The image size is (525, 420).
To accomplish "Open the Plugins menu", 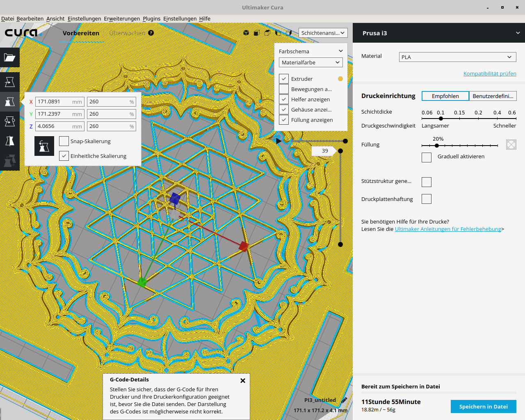I will [152, 18].
